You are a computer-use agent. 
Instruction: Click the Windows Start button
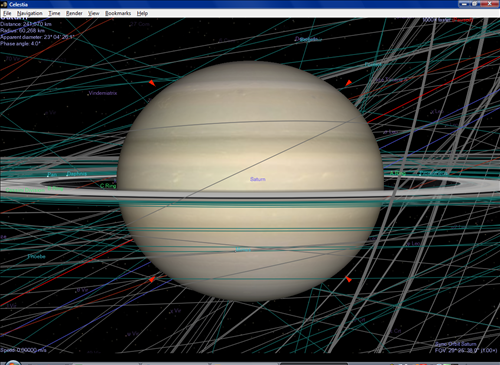(x=12, y=363)
